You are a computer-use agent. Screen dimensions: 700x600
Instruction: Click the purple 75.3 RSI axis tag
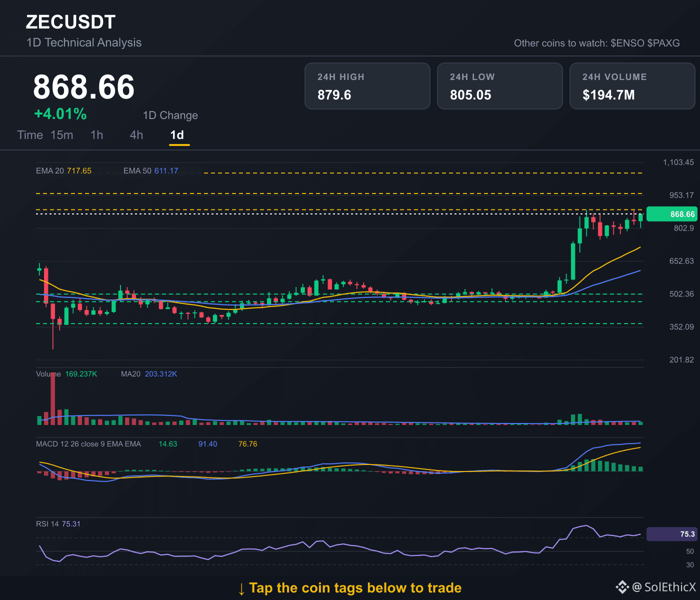(x=671, y=534)
